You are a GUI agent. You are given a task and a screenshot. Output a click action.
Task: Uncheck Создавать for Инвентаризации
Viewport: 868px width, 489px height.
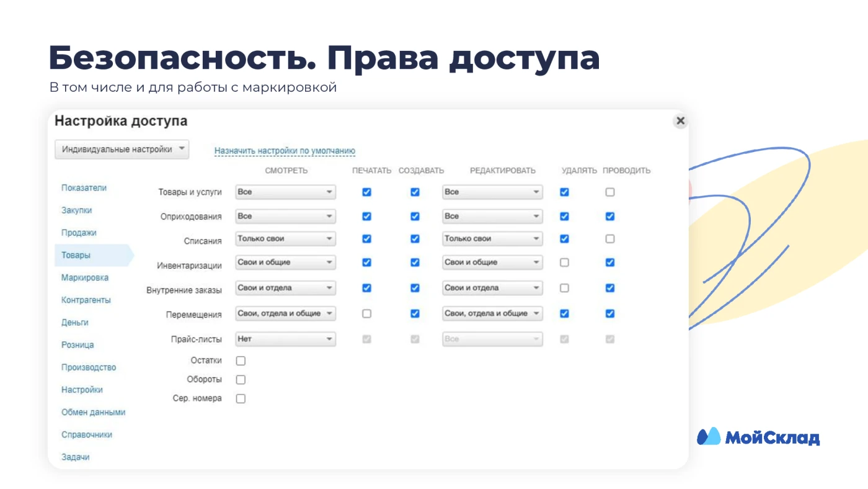point(415,262)
